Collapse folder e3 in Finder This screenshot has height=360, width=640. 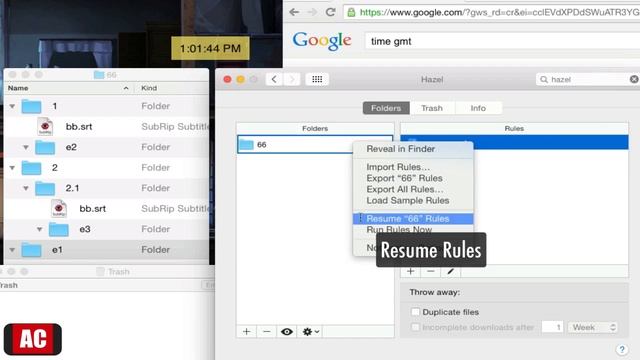[40, 229]
